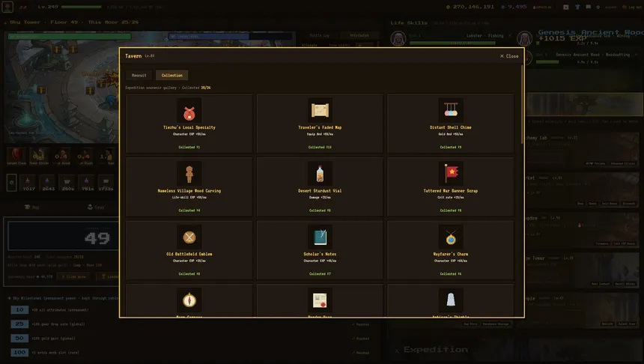This screenshot has height=364, width=644.
Task: Use the potion slot showing 7017
Action: 28,183
